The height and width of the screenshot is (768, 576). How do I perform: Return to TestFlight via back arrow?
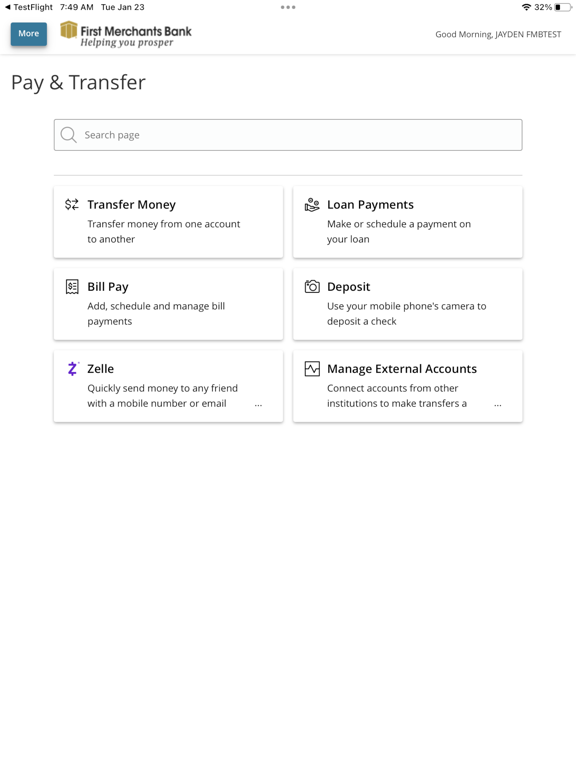tap(29, 7)
